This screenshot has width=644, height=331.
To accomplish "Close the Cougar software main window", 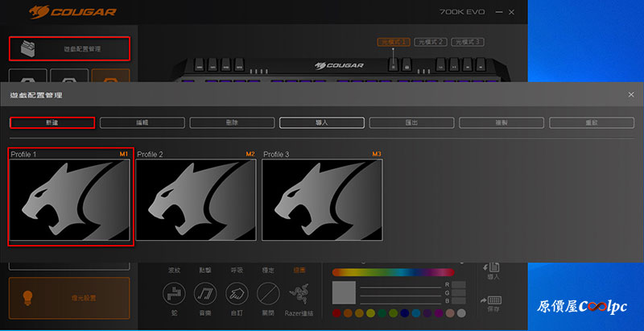I will coord(511,12).
